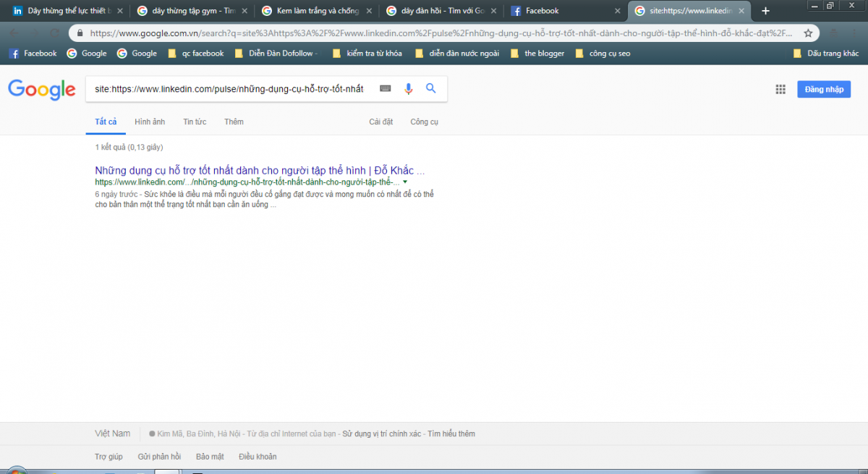This screenshot has width=868, height=474.
Task: Click the Google logo
Action: pyautogui.click(x=42, y=89)
